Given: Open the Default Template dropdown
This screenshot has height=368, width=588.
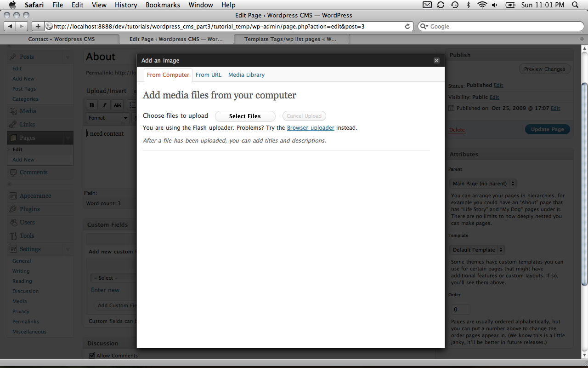Looking at the screenshot, I should [x=477, y=250].
